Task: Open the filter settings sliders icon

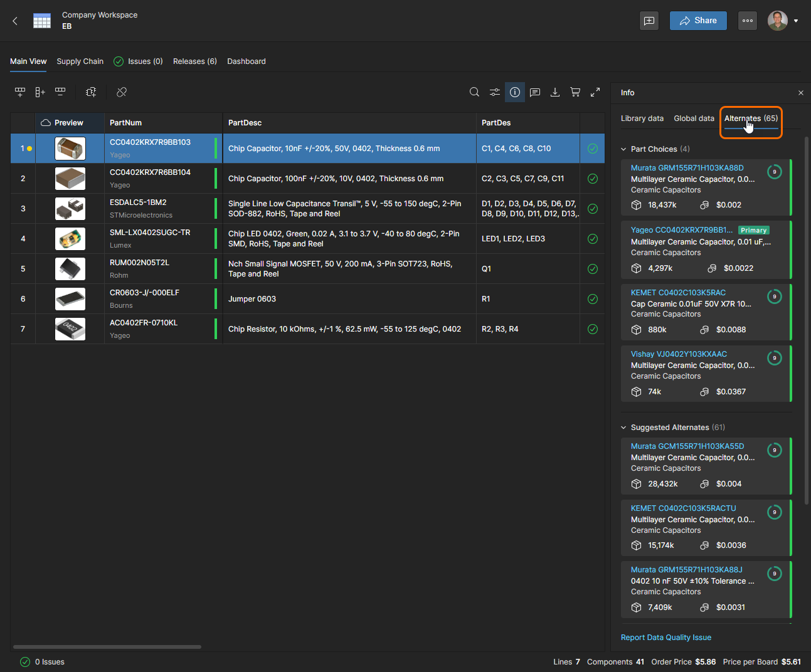Action: tap(495, 92)
